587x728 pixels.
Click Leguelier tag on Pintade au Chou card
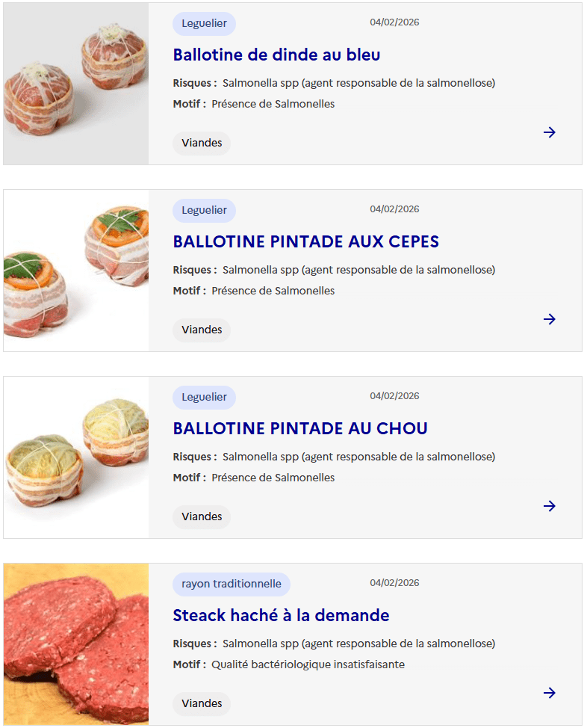pyautogui.click(x=204, y=397)
